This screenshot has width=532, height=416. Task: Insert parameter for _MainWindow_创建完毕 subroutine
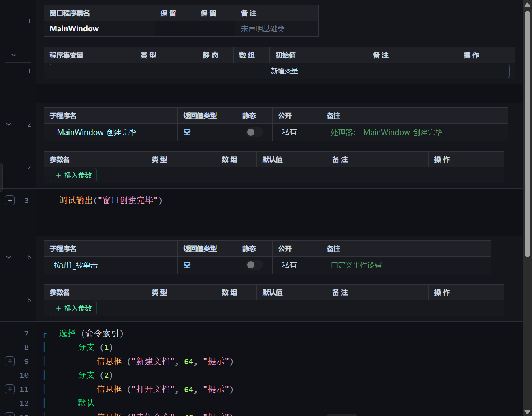(73, 175)
